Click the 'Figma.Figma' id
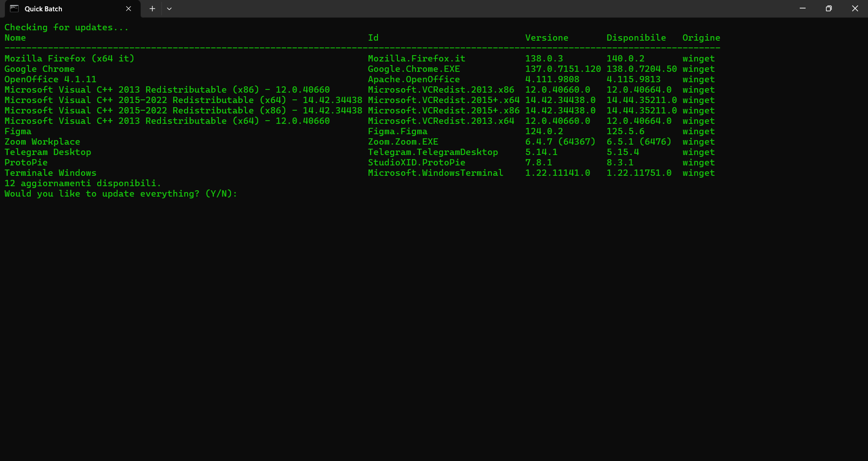The image size is (868, 461). (x=398, y=132)
